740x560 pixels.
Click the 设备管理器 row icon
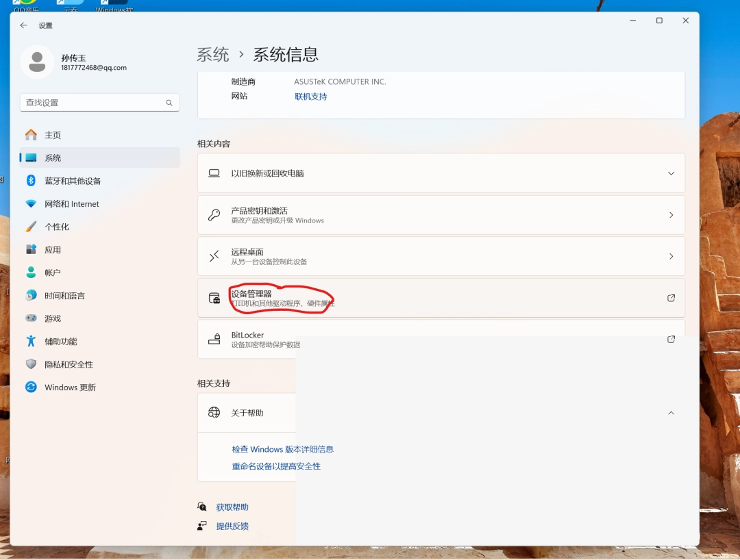pos(214,298)
